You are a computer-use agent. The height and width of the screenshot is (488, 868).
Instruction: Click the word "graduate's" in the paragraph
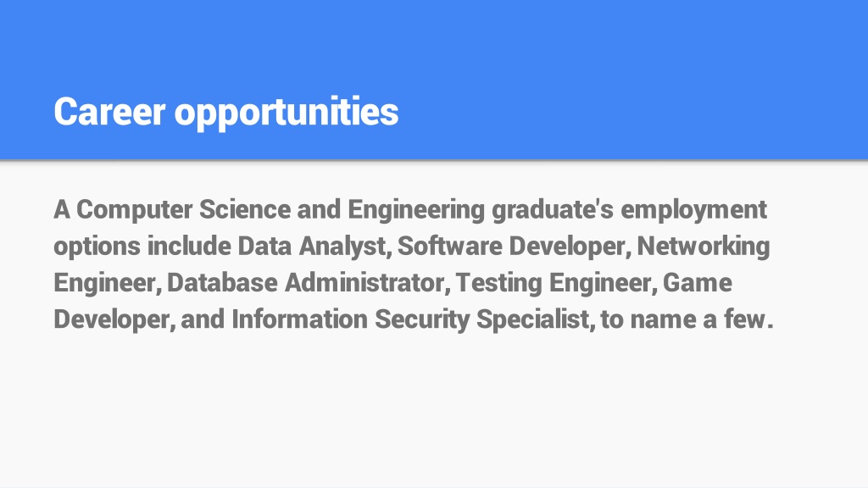tap(553, 210)
